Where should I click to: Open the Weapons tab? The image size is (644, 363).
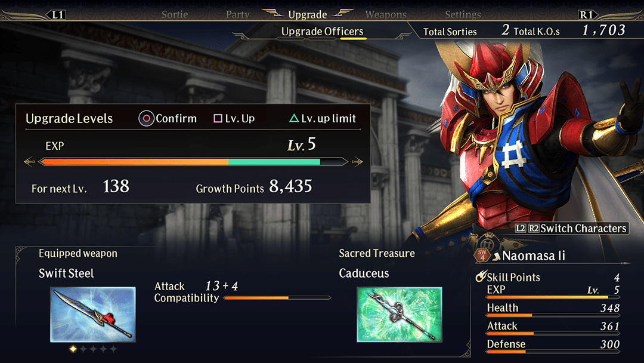386,15
